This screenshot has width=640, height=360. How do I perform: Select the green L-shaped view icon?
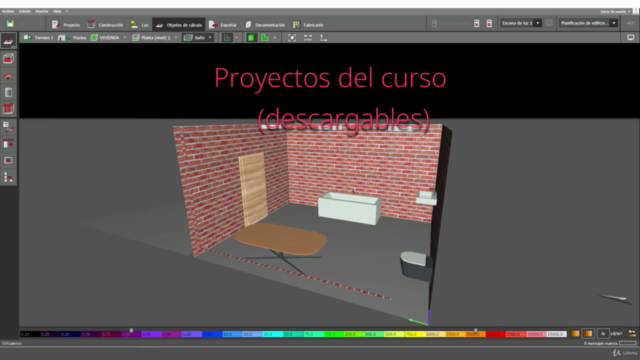(265, 38)
